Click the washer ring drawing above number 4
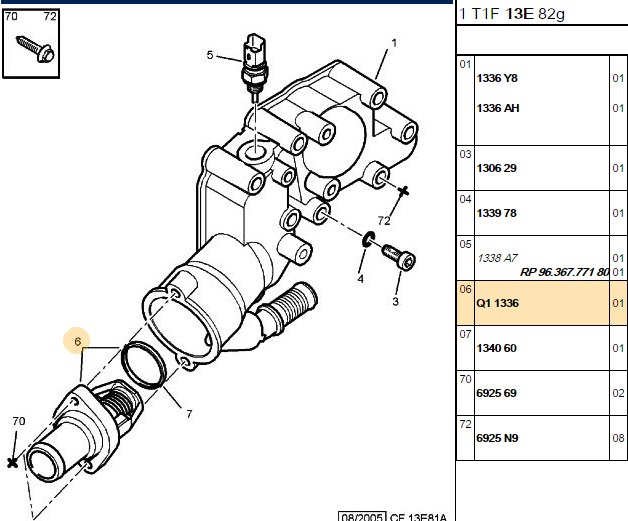The image size is (628, 521). pyautogui.click(x=368, y=239)
